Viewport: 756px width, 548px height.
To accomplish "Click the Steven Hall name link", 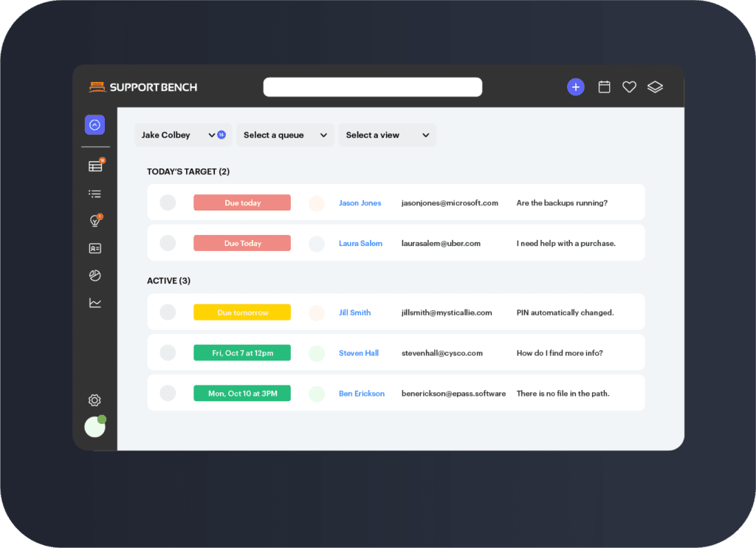I will pyautogui.click(x=359, y=354).
